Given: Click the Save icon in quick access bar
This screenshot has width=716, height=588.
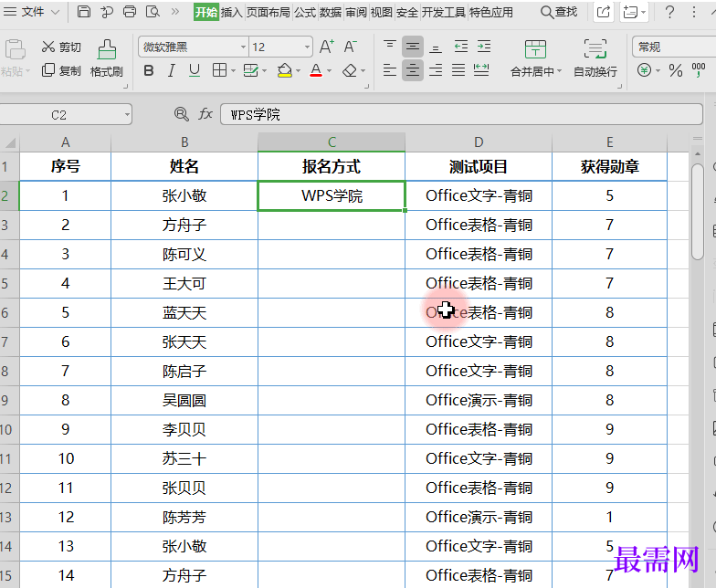Looking at the screenshot, I should coord(84,12).
